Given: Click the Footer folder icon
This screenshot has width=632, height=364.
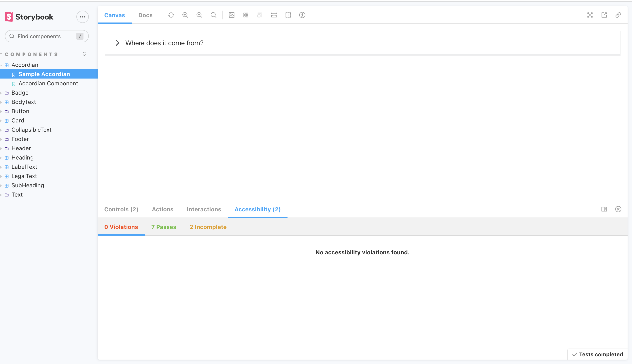Looking at the screenshot, I should coord(7,139).
